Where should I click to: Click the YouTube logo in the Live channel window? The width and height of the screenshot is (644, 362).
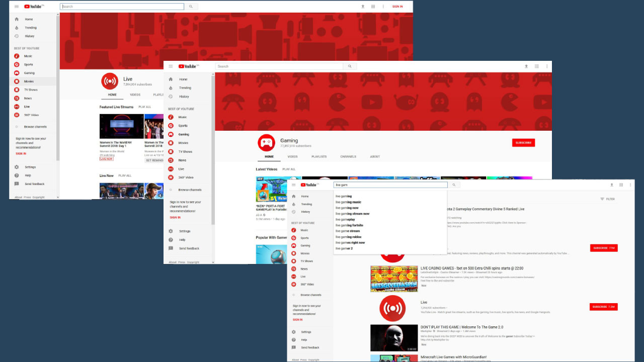point(34,7)
